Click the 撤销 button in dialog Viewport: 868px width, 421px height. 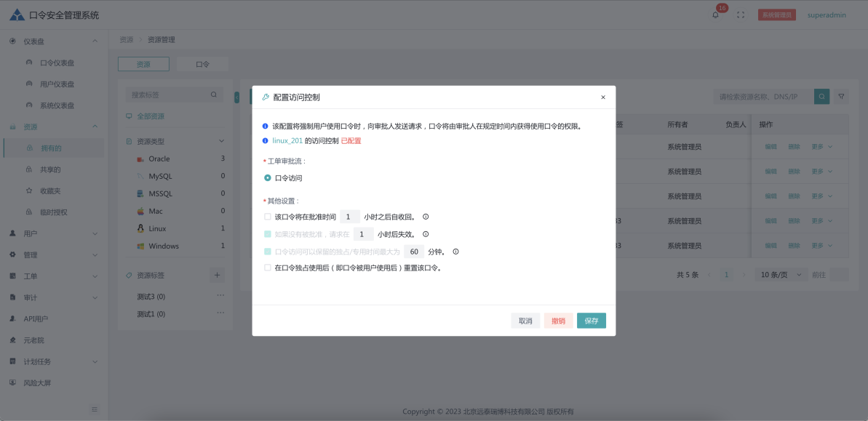558,321
